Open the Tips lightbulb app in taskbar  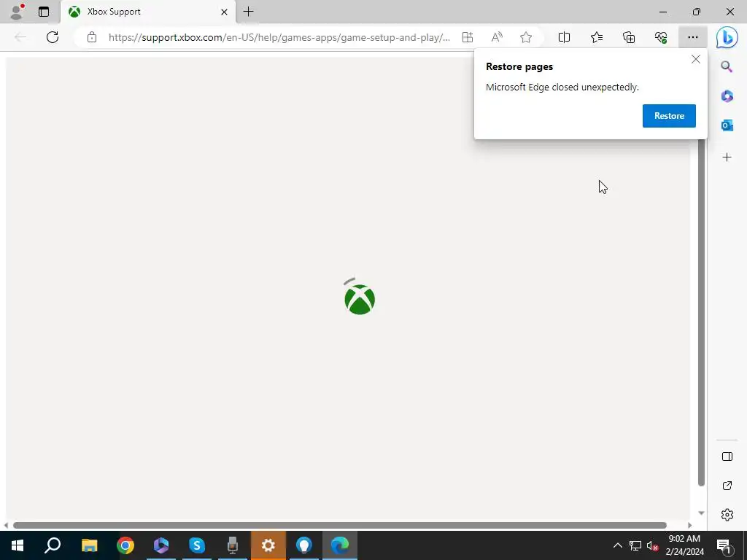click(304, 545)
